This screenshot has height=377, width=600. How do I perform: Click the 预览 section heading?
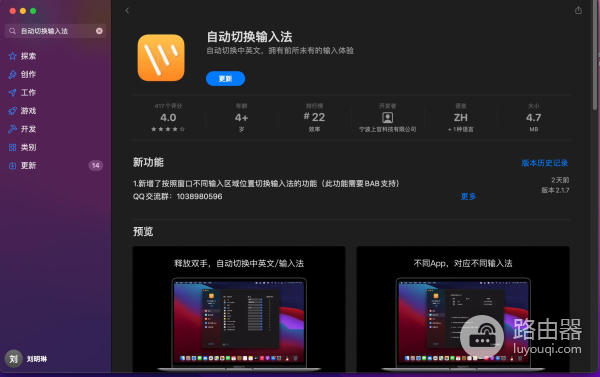tap(143, 232)
